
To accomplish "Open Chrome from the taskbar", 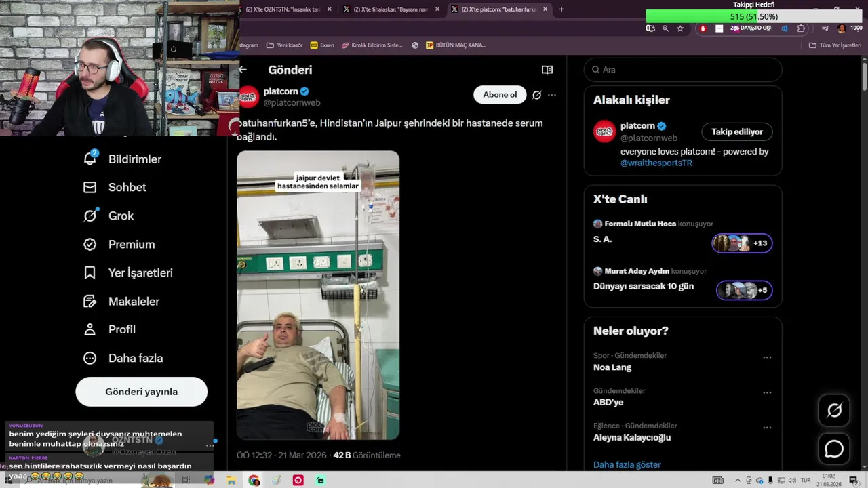I will [254, 481].
